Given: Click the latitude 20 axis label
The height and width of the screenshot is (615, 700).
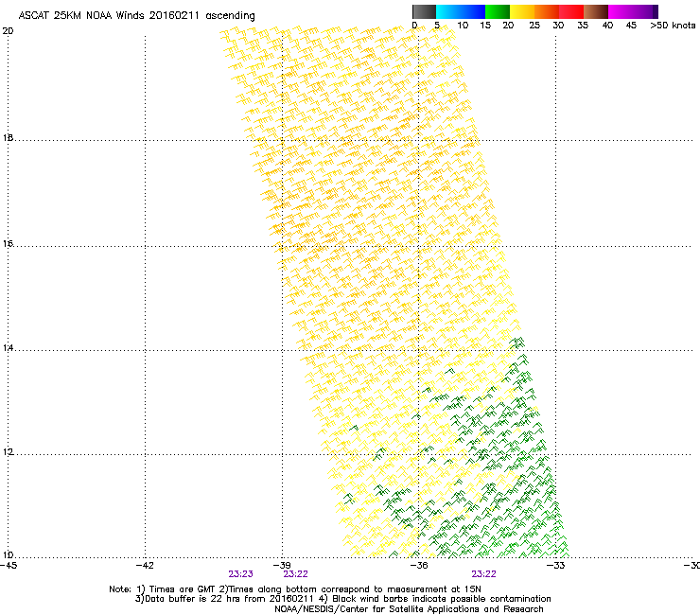Looking at the screenshot, I should coord(8,31).
